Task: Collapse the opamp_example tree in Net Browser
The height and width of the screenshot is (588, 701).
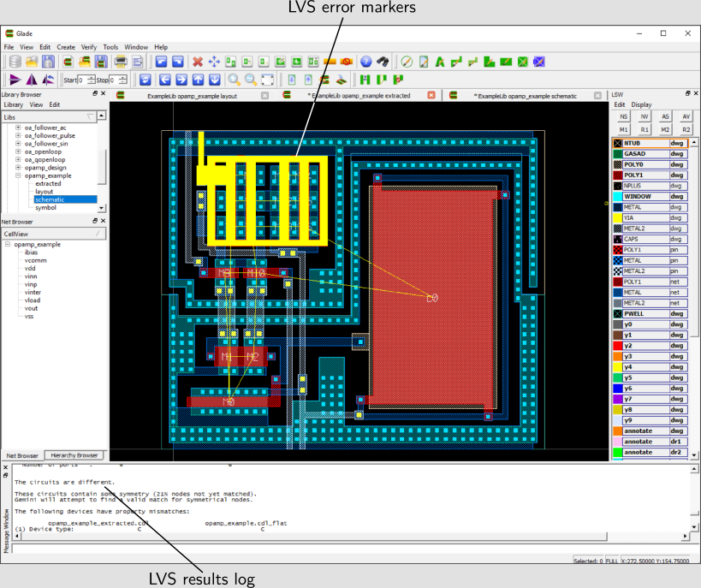Action: pos(8,245)
